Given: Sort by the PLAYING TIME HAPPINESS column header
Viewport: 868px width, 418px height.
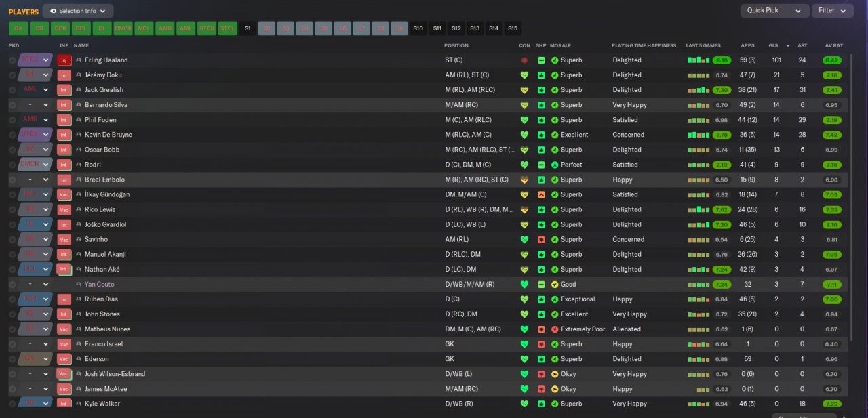Looking at the screenshot, I should coord(644,45).
